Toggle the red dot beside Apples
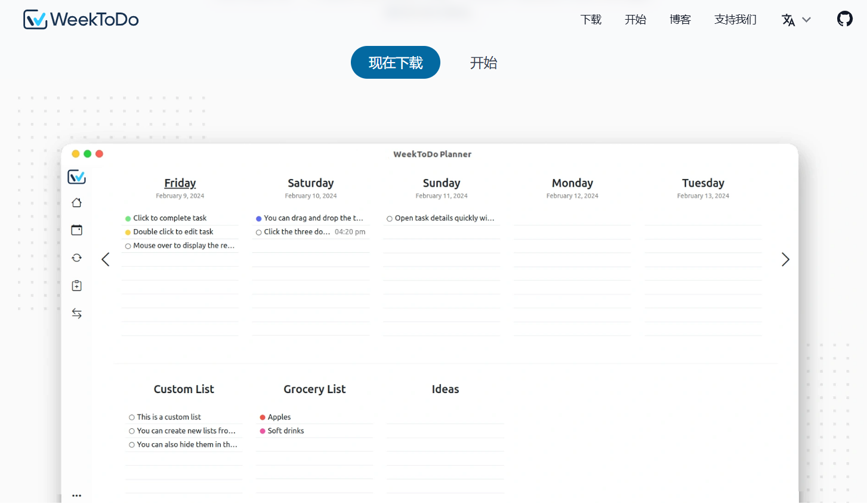Viewport: 867px width, 504px height. click(x=262, y=418)
